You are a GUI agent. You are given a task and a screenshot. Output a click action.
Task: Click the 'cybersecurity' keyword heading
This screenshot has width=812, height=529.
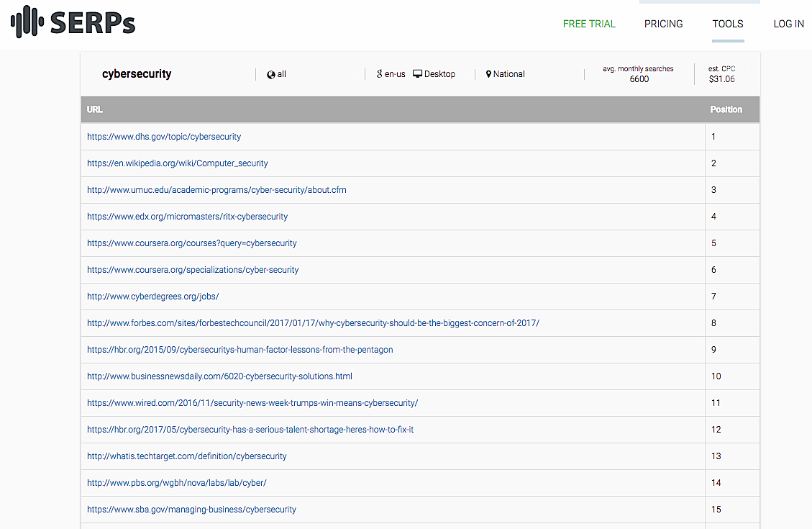pos(137,74)
